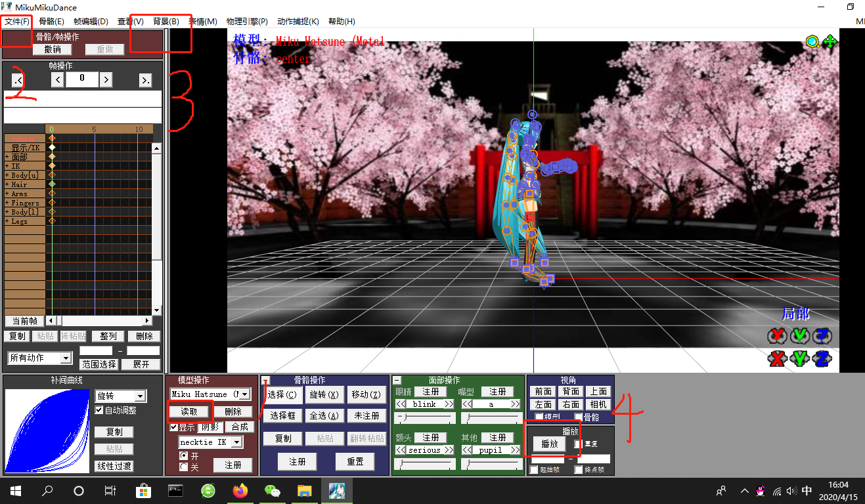Switch view with the 前面 button
This screenshot has width=865, height=504.
click(x=543, y=391)
